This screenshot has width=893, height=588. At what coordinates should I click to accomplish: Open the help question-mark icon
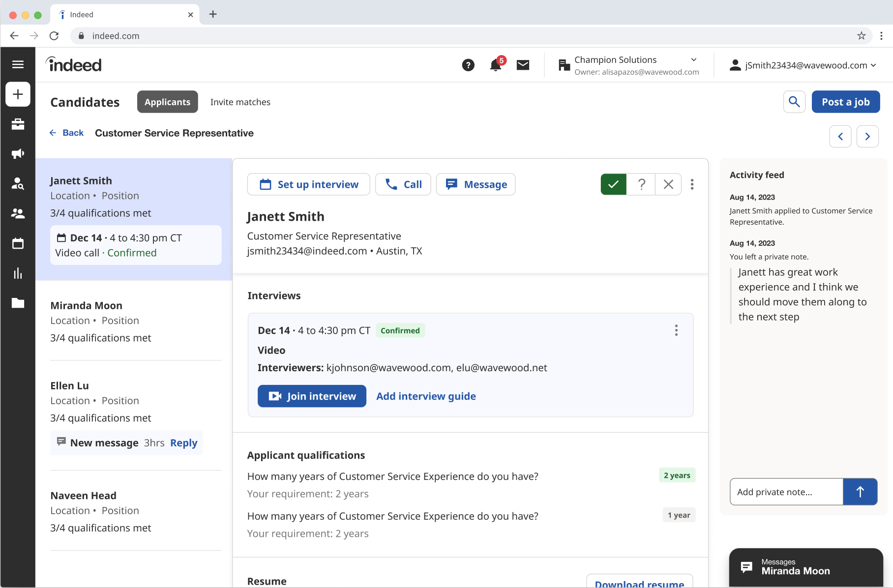[468, 65]
